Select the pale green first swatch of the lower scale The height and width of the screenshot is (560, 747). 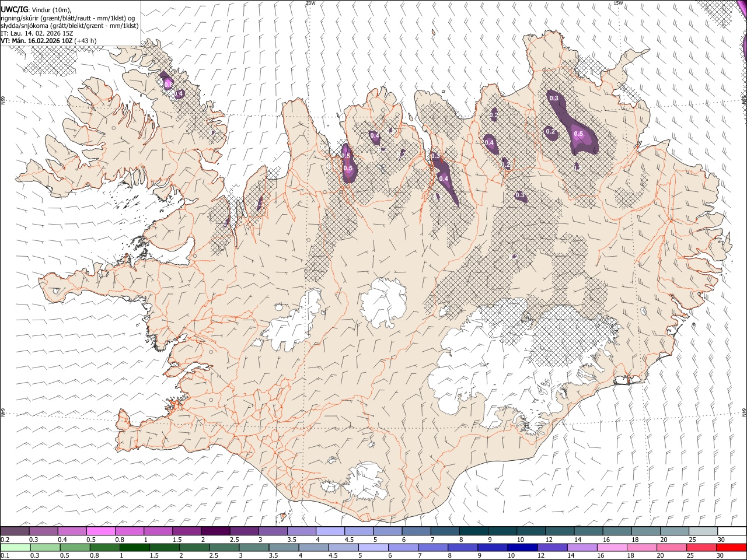pos(15,547)
